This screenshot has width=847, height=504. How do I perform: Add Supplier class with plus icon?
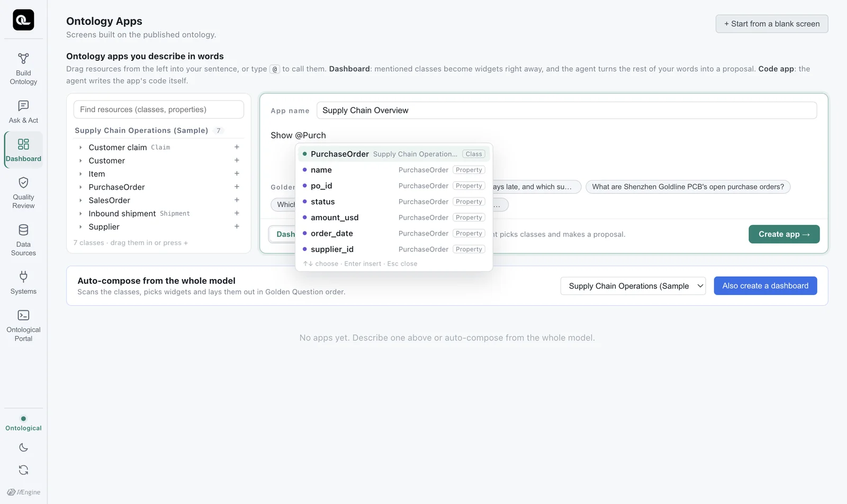tap(237, 227)
